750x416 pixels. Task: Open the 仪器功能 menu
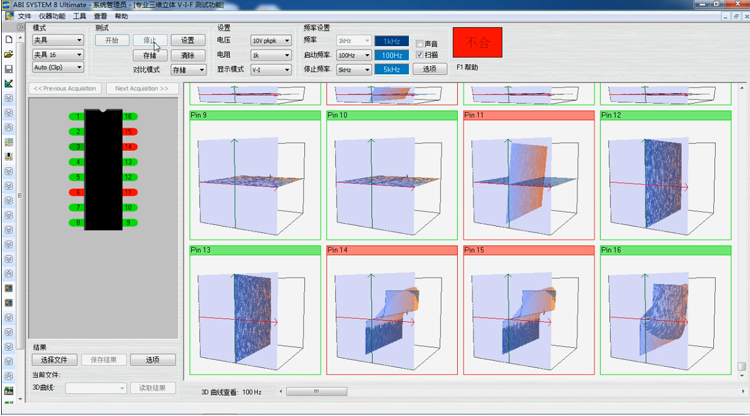tap(52, 17)
